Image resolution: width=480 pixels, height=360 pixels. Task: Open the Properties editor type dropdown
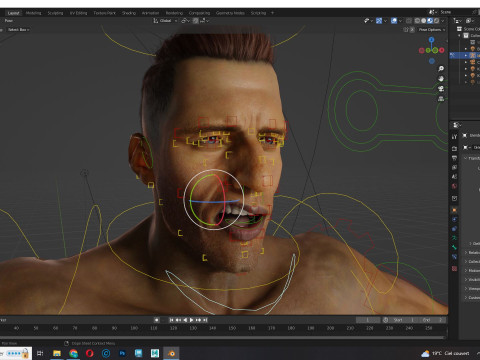point(457,125)
